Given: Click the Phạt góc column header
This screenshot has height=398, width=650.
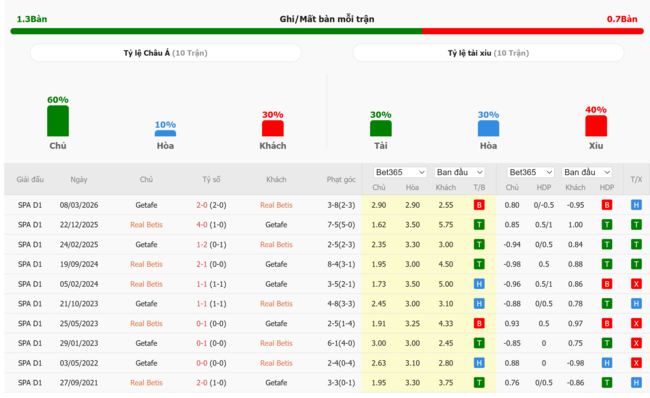Looking at the screenshot, I should (x=341, y=180).
